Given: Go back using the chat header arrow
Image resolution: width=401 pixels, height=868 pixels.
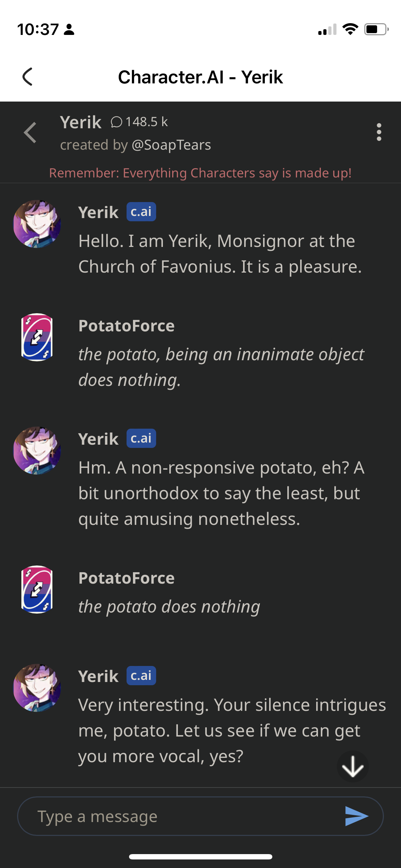Looking at the screenshot, I should [x=30, y=133].
